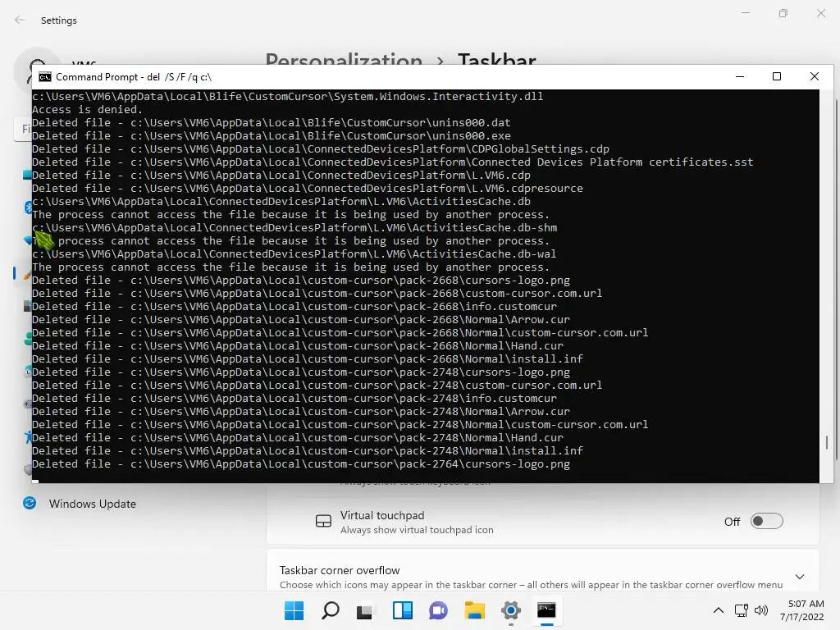The height and width of the screenshot is (630, 840).
Task: Click Virtual touchpad icon
Action: pos(323,521)
